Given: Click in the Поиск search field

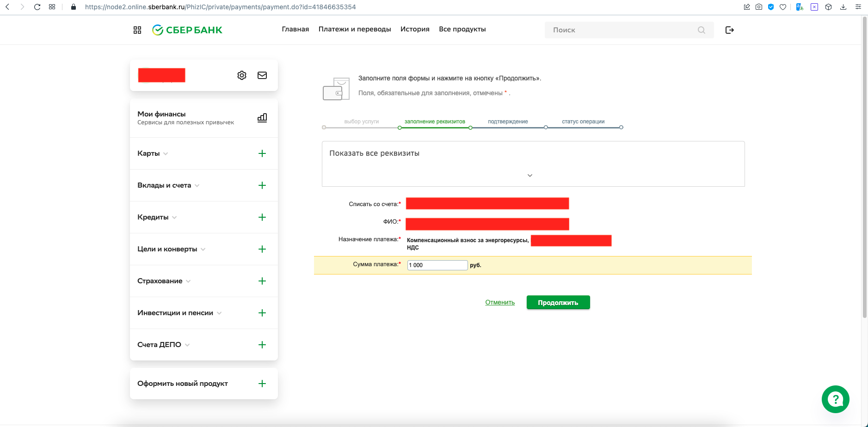Looking at the screenshot, I should (x=629, y=30).
